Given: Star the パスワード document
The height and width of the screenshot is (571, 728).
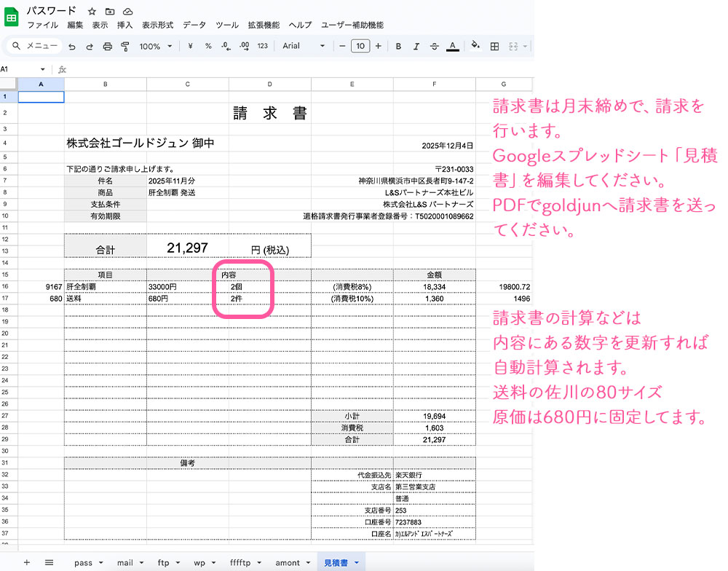Looking at the screenshot, I should (x=92, y=12).
